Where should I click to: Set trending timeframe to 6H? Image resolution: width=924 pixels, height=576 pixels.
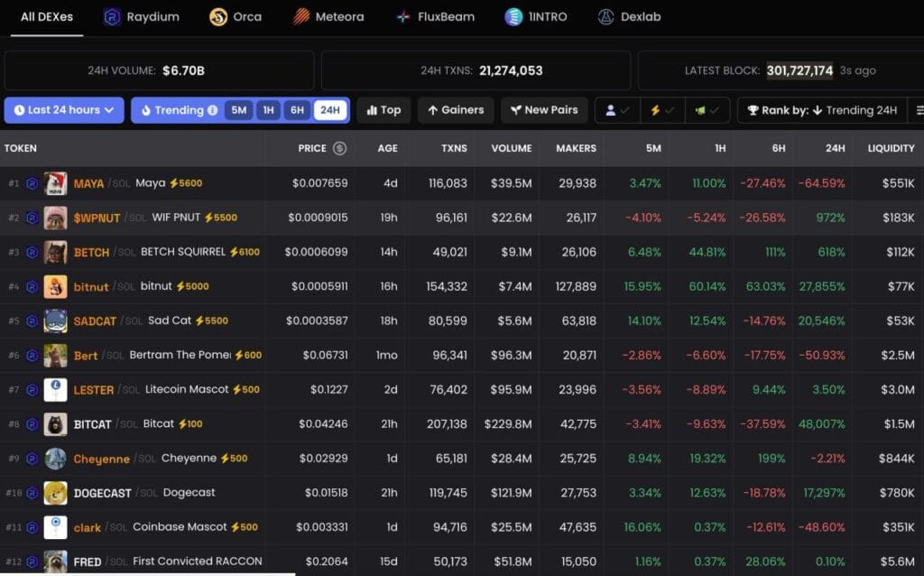click(297, 110)
